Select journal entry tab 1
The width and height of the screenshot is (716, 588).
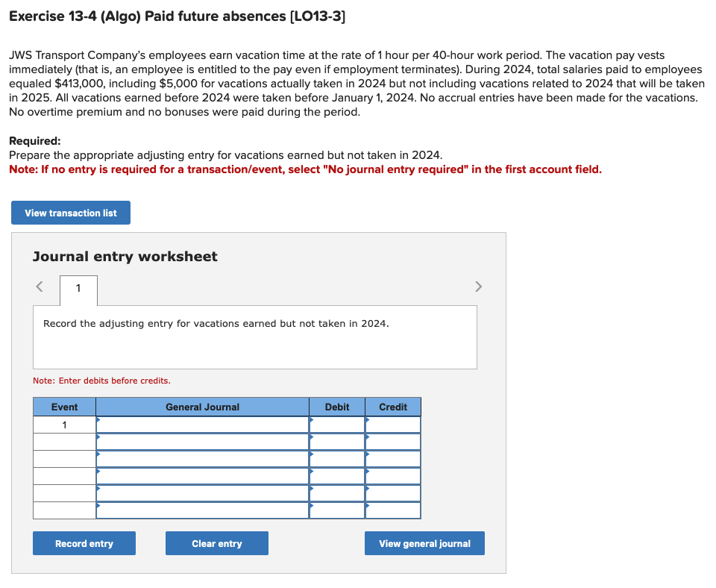78,290
